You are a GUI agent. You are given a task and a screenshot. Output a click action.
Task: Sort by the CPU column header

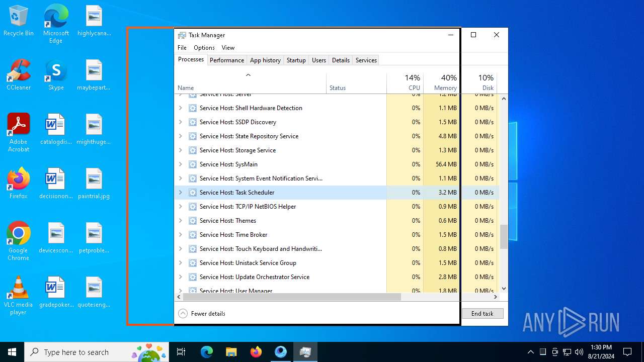(x=405, y=83)
